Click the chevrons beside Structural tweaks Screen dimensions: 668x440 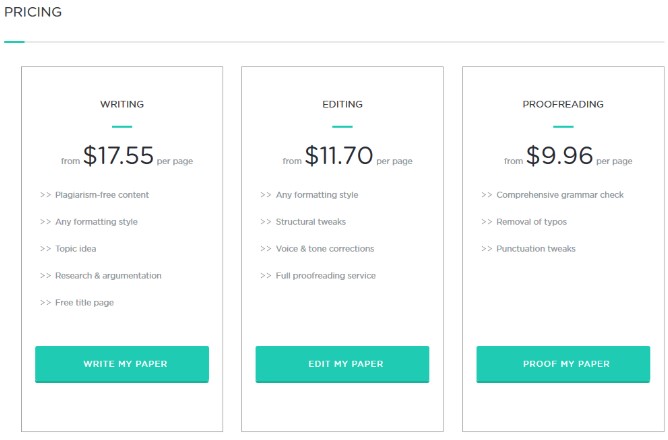coord(266,222)
